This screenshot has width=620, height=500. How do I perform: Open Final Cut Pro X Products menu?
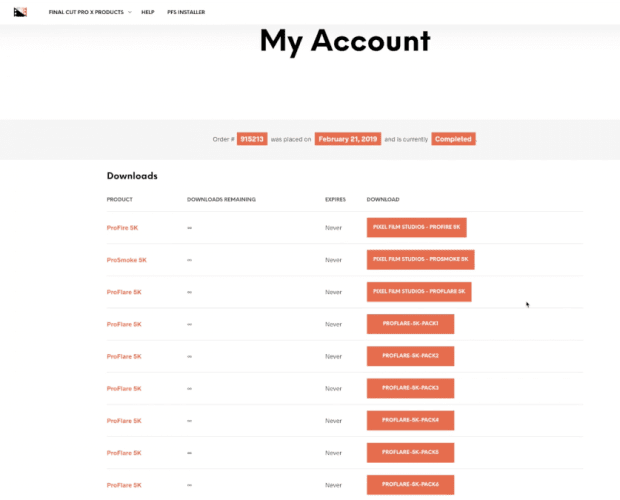86,12
